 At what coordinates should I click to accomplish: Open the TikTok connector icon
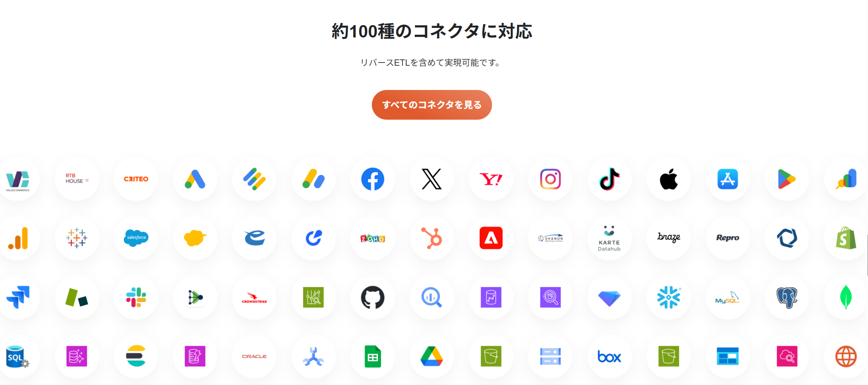[609, 179]
